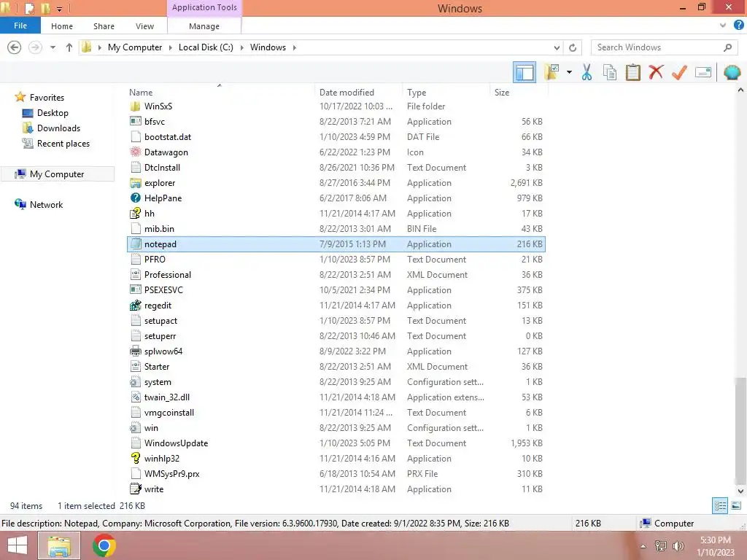Open the Manage tab
Image resolution: width=747 pixels, height=560 pixels.
click(204, 26)
